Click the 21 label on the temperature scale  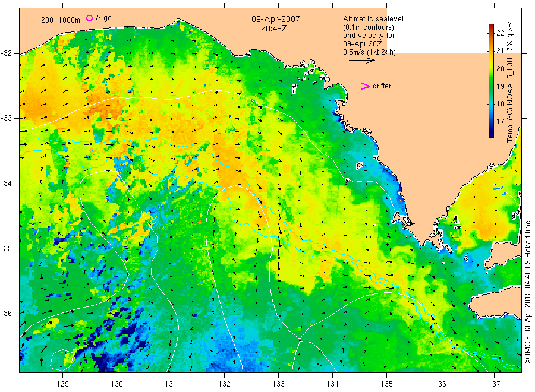coord(500,51)
